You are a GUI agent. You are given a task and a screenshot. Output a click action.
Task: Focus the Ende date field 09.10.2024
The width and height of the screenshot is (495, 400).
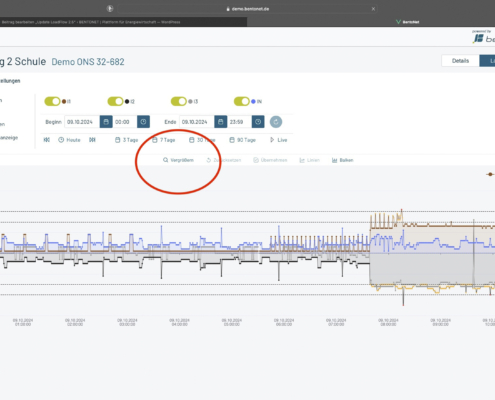(x=197, y=122)
